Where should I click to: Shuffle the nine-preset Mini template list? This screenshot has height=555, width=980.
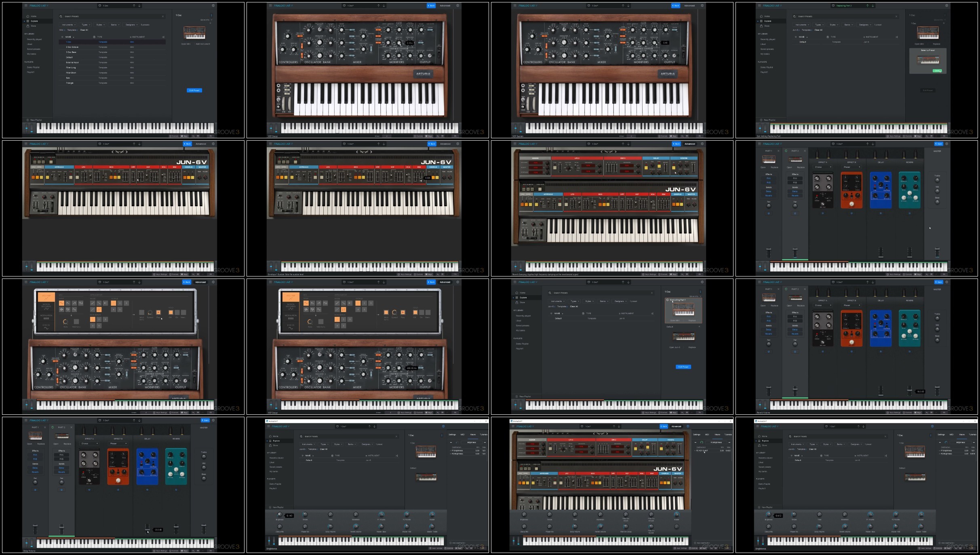coord(163,37)
